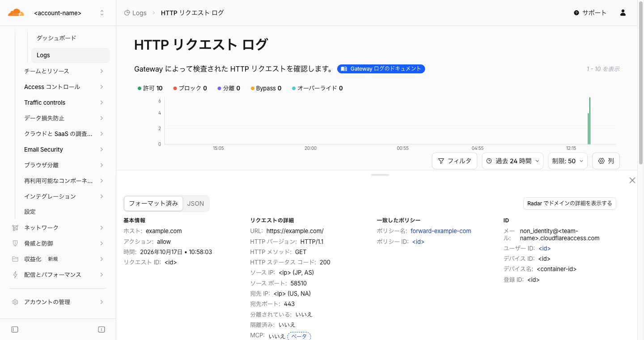Click the tall green chart bar

point(590,121)
